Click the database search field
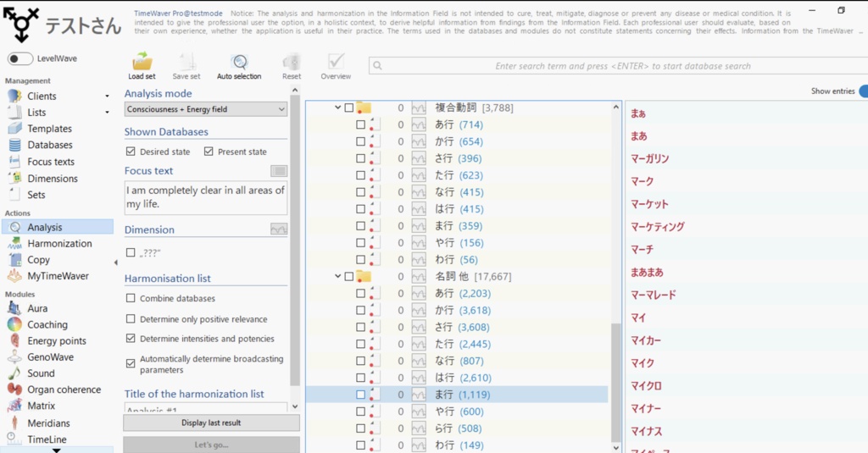Viewport: 868px width, 453px height. 618,66
